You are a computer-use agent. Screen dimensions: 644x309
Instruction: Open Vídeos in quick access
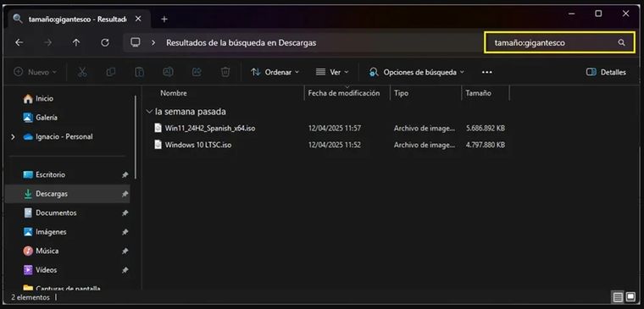pyautogui.click(x=47, y=270)
